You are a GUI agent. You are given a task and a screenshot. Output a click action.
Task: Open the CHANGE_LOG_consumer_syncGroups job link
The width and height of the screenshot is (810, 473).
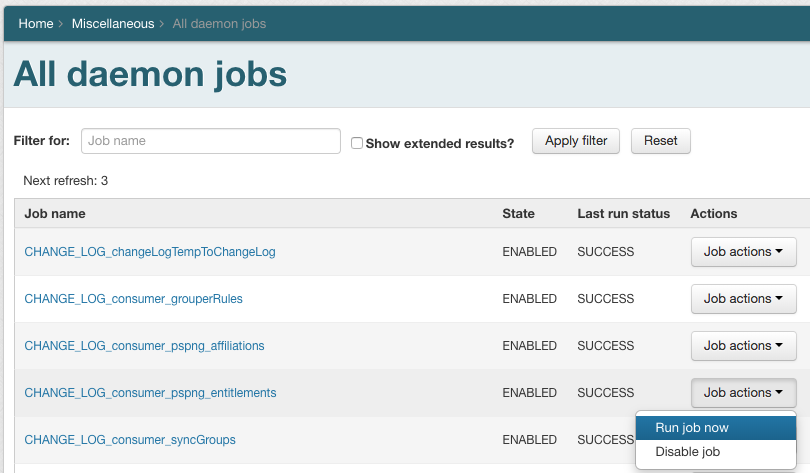pos(130,440)
